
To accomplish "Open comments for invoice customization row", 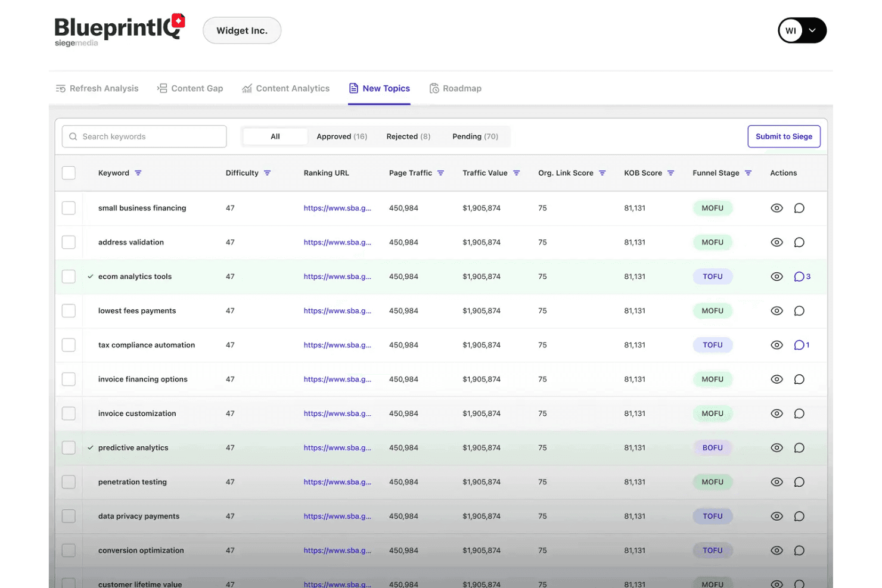I will click(x=799, y=413).
